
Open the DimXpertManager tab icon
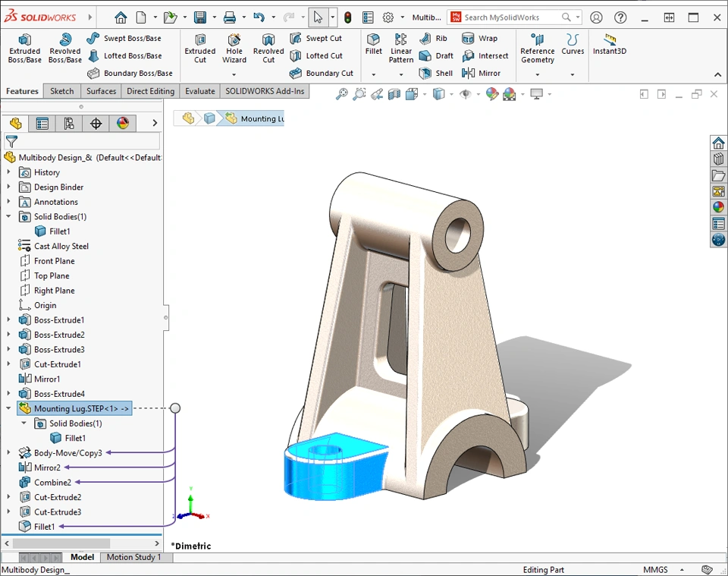coord(96,124)
